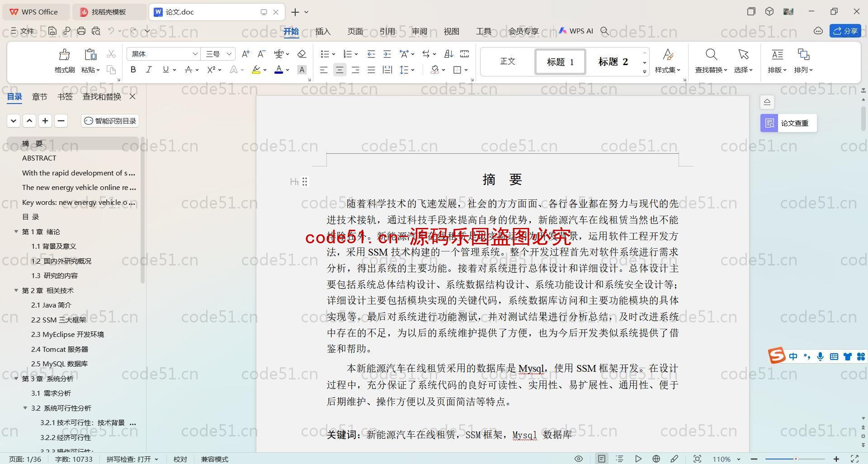The width and height of the screenshot is (868, 464).
Task: Collapse 第2章 相关技术 in the outline
Action: tap(16, 290)
